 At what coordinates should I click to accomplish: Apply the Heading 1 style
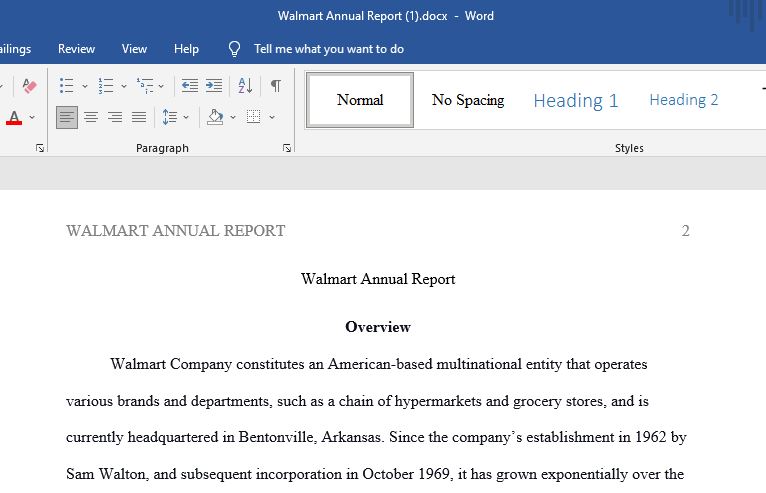point(575,101)
